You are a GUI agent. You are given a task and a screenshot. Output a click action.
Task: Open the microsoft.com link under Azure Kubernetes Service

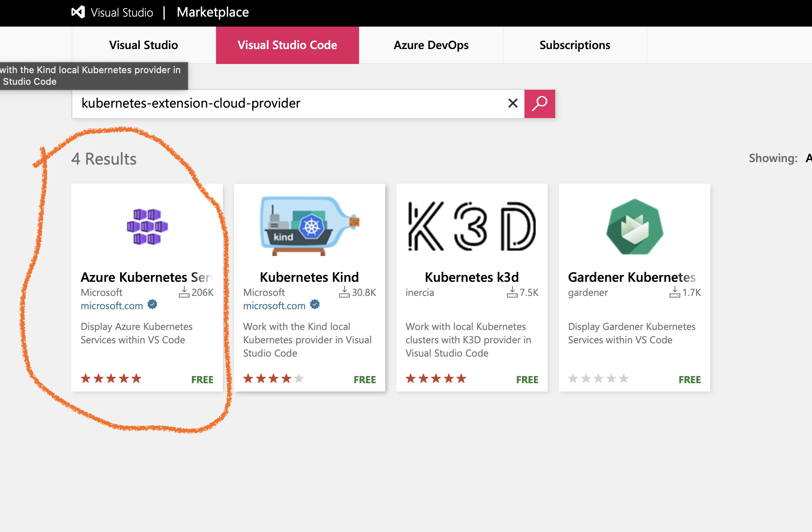point(111,305)
